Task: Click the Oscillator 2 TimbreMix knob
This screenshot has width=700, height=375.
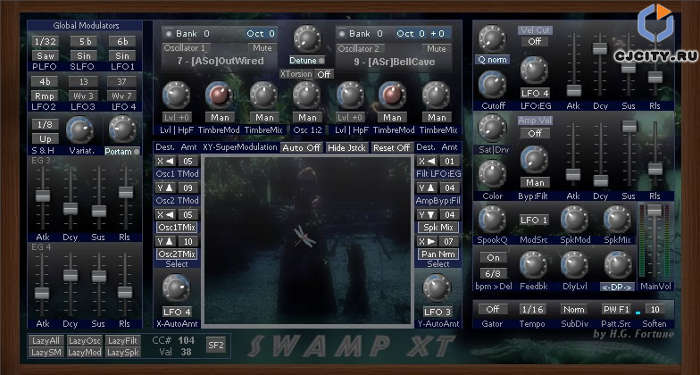Action: [x=436, y=95]
